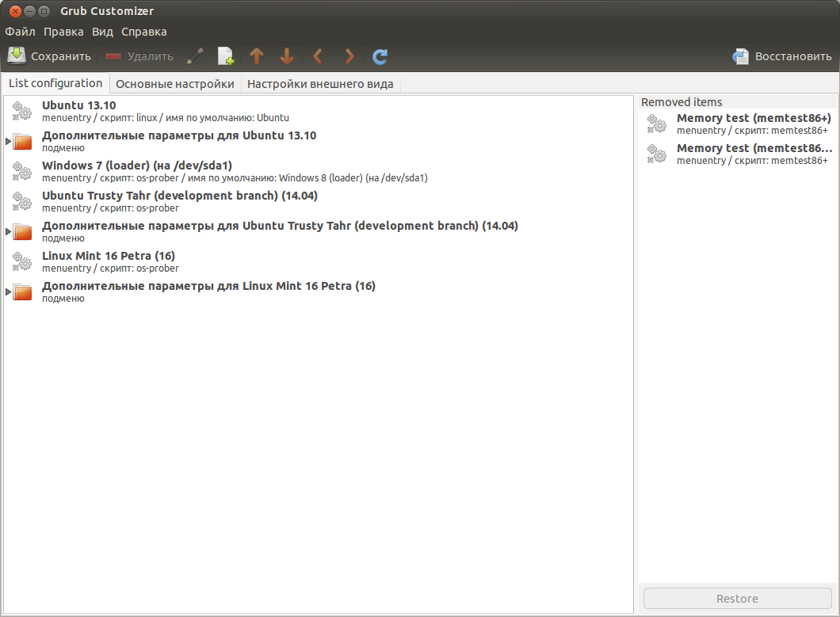
Task: Click the Save icon in the toolbar
Action: coord(17,55)
